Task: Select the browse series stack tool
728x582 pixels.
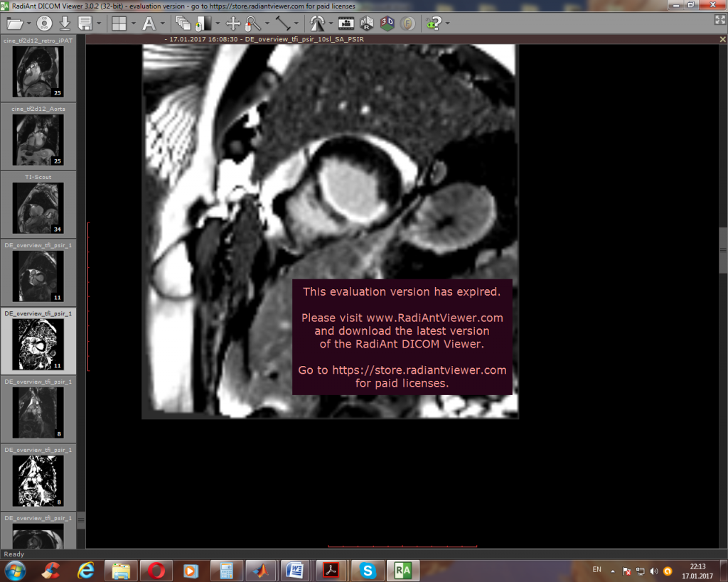Action: click(x=183, y=23)
